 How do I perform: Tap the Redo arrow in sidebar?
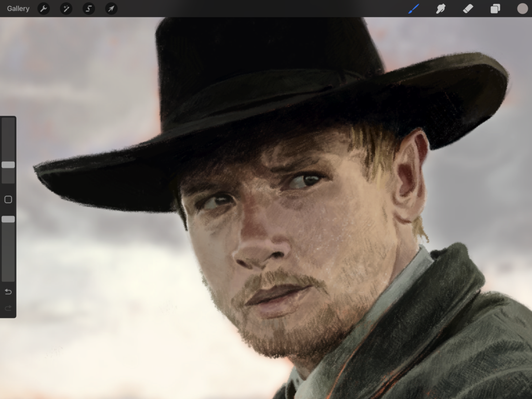(x=8, y=309)
